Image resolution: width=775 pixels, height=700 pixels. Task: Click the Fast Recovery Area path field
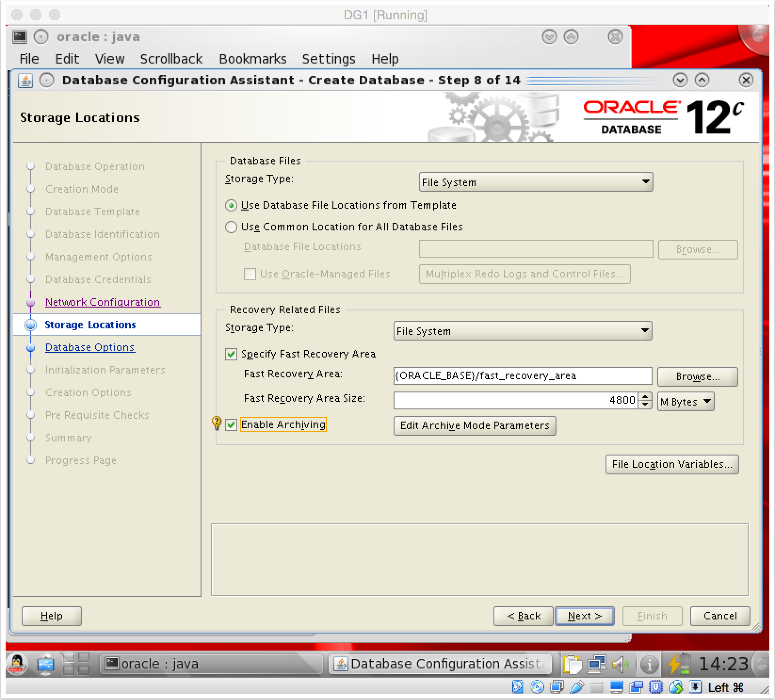(x=523, y=376)
